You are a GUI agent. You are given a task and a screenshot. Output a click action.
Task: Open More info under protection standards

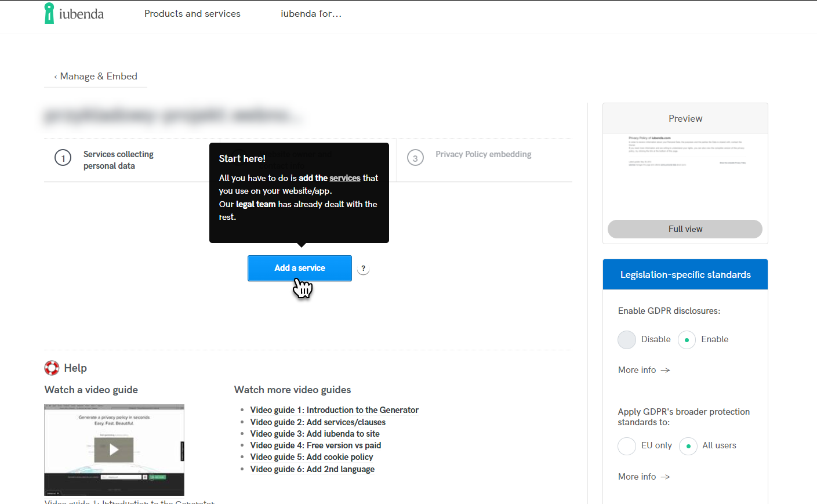[644, 477]
